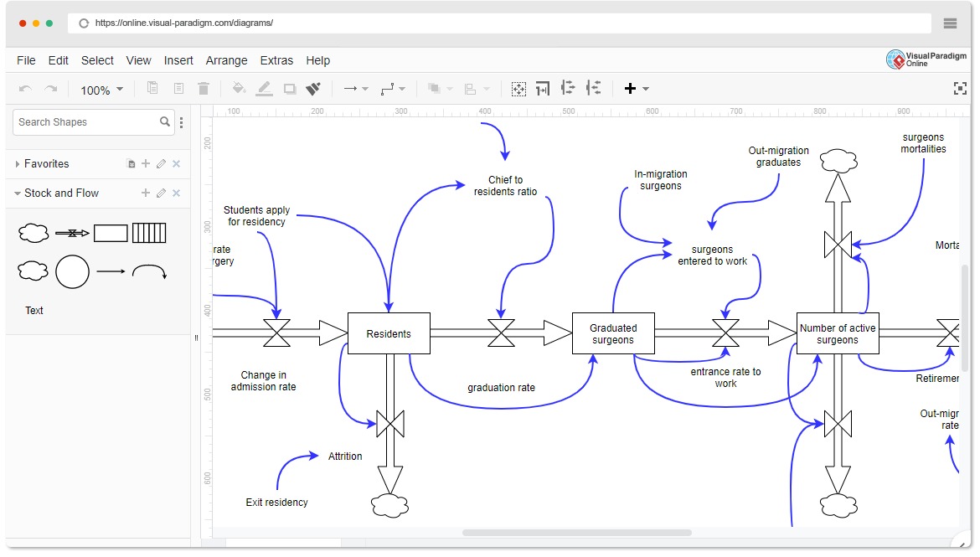The width and height of the screenshot is (980, 557).
Task: Open the Fill Color tool
Action: [x=239, y=88]
